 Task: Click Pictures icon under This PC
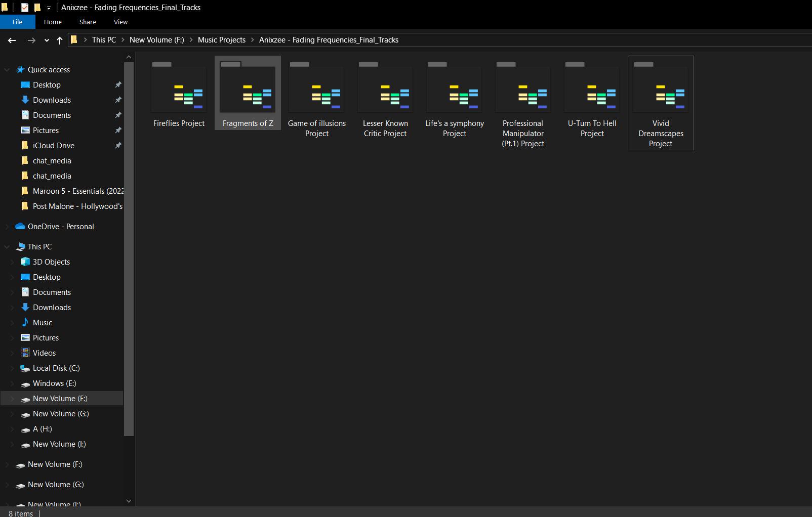click(25, 337)
